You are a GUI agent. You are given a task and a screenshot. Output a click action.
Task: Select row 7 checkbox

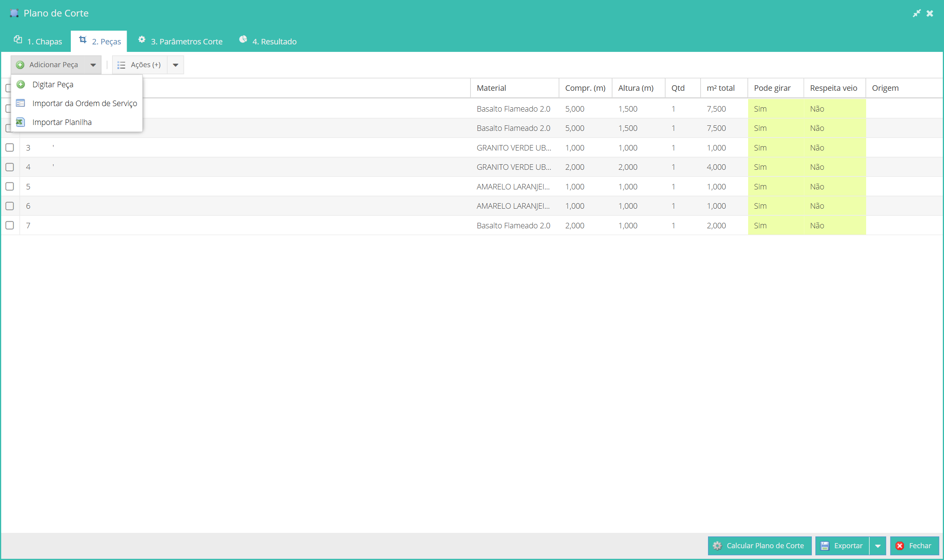point(10,225)
